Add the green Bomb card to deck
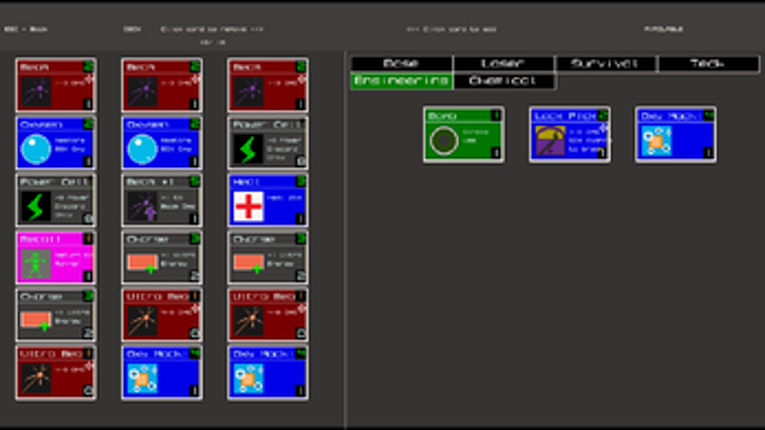Viewport: 765px width, 430px height. point(463,135)
